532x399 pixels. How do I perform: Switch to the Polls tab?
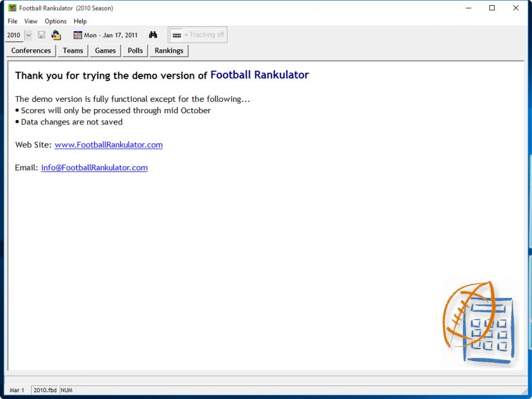coord(135,50)
